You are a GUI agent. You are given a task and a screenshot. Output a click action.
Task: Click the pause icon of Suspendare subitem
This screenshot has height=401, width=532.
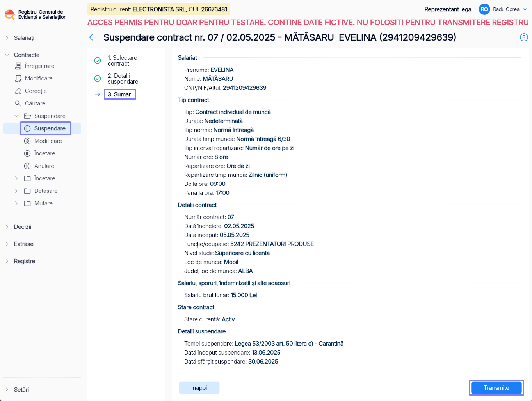[27, 128]
